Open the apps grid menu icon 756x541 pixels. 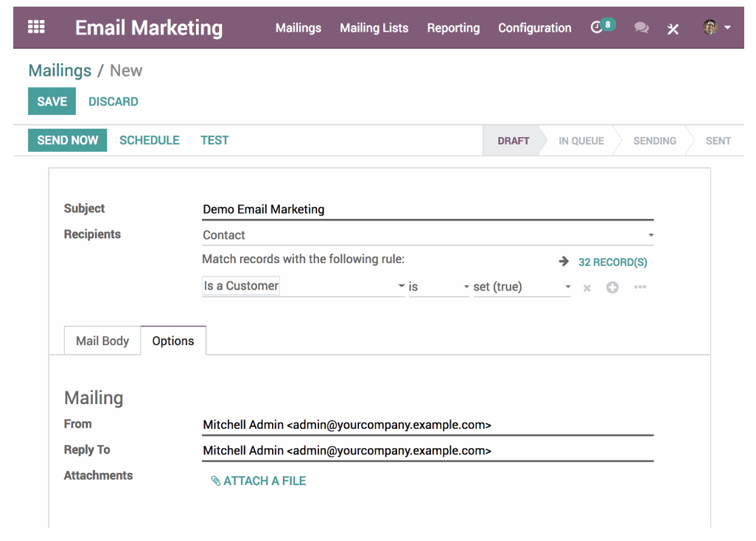[36, 27]
